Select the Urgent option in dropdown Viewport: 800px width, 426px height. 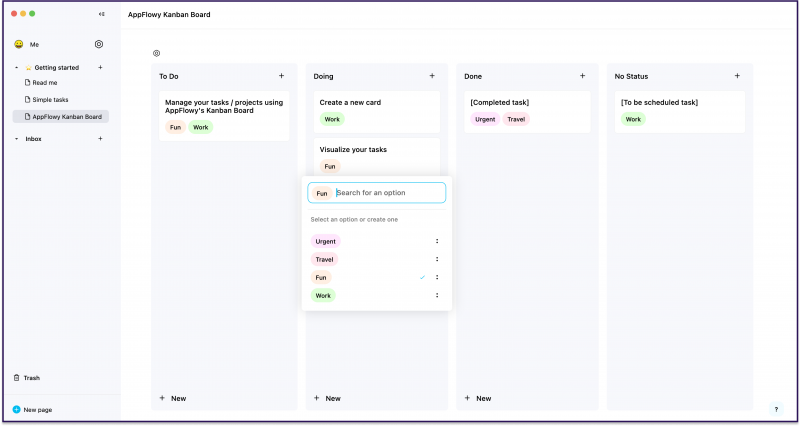326,241
